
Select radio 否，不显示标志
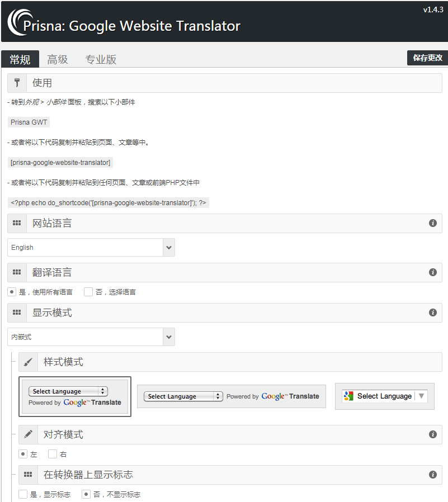pos(86,494)
